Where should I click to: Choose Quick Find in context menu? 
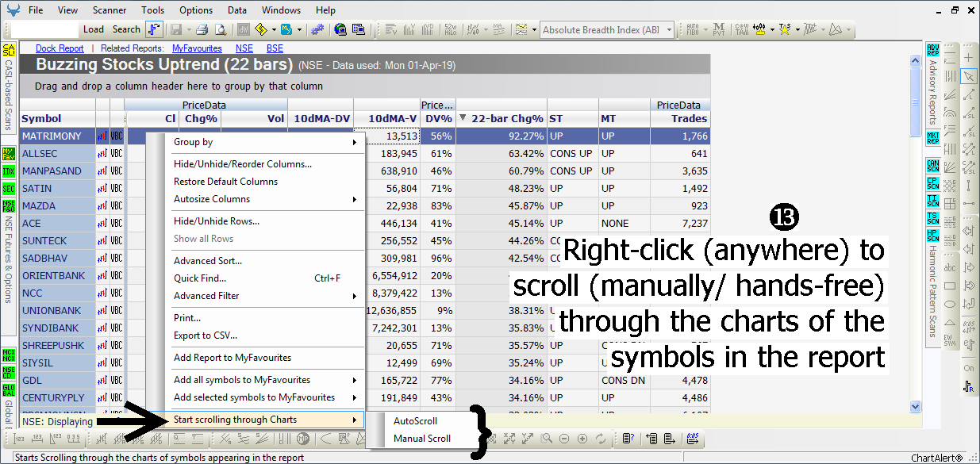pyautogui.click(x=266, y=278)
